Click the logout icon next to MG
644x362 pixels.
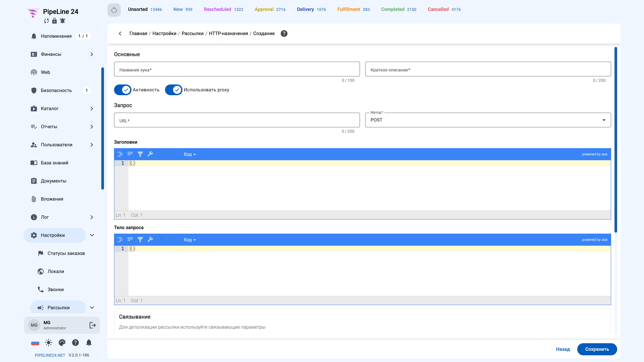pos(93,325)
